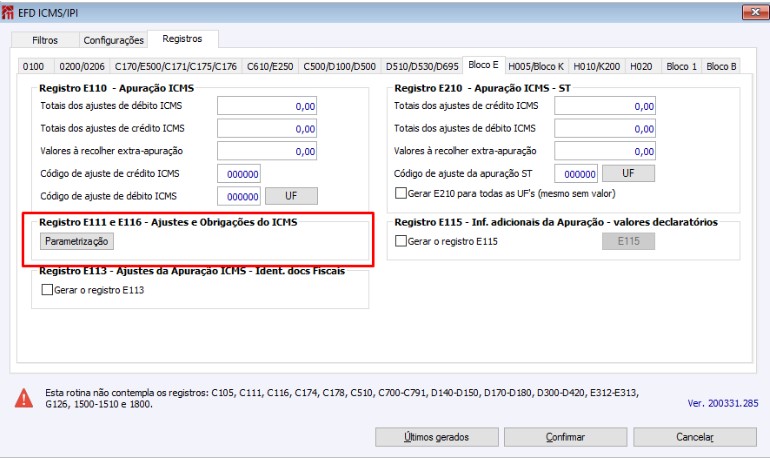Edit the código de ajuste de débito ICMS field
The image size is (770, 458).
[239, 196]
